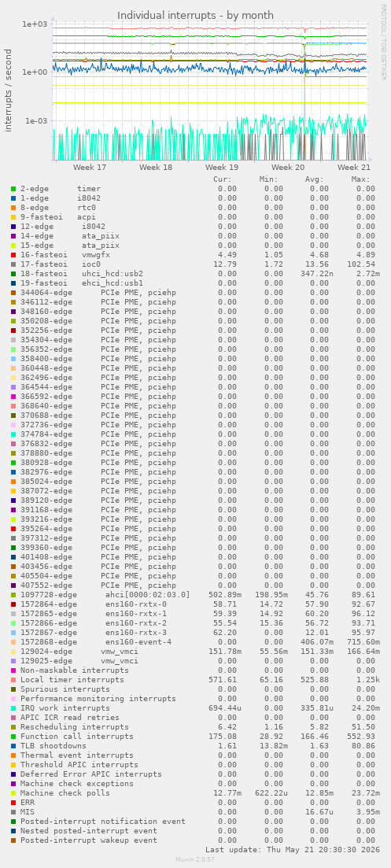This screenshot has height=868, width=391.
Task: Click the Rescheduling interrupts legend label
Action: pyautogui.click(x=75, y=727)
